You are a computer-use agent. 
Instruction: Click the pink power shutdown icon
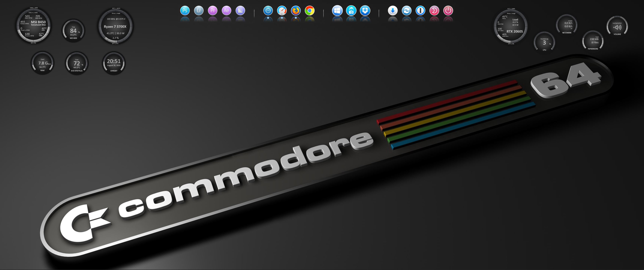(448, 10)
